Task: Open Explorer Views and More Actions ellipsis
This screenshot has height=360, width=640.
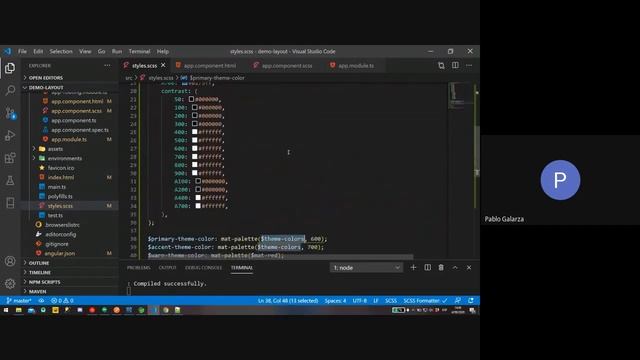Action: coord(107,65)
